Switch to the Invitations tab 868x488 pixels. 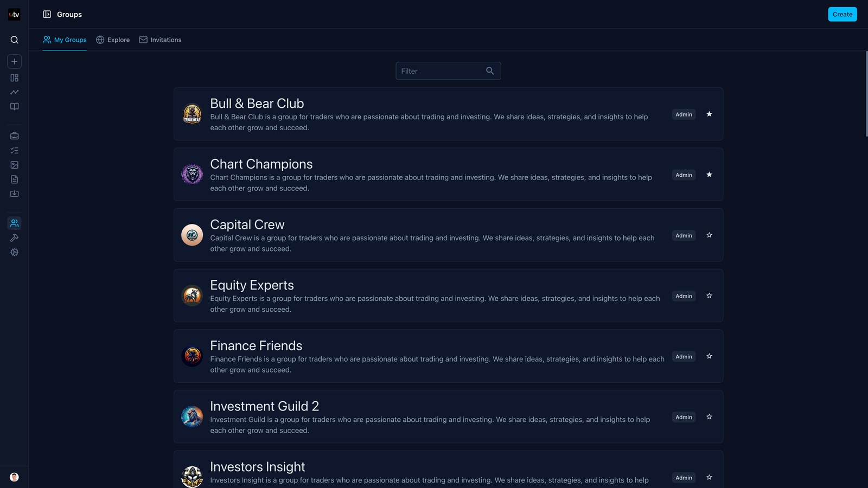tap(160, 40)
